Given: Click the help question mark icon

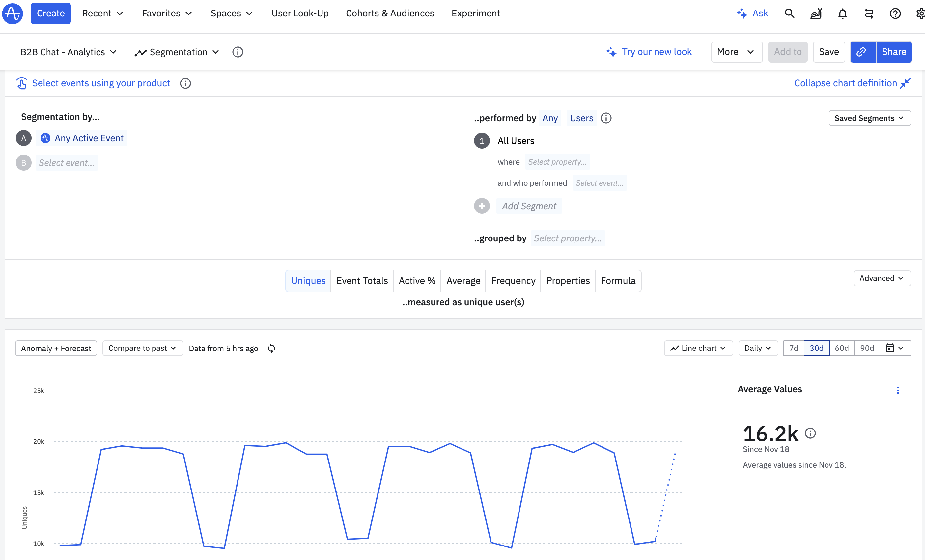Looking at the screenshot, I should click(895, 14).
